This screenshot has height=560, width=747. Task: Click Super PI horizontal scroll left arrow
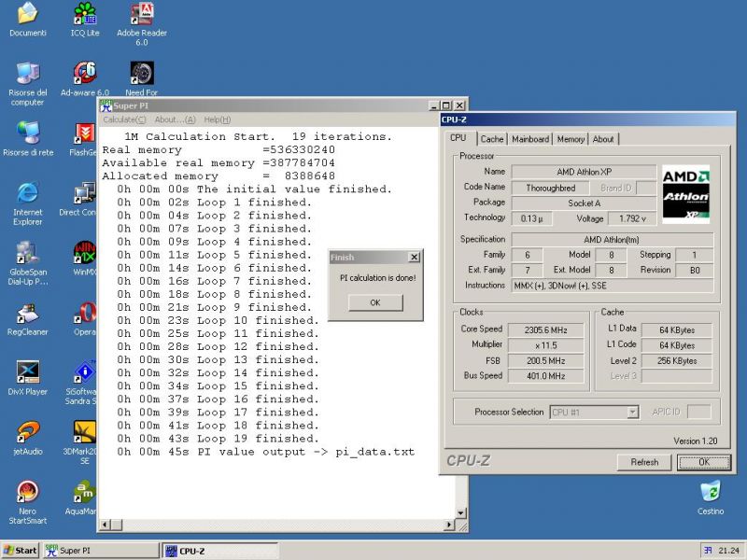click(x=105, y=525)
